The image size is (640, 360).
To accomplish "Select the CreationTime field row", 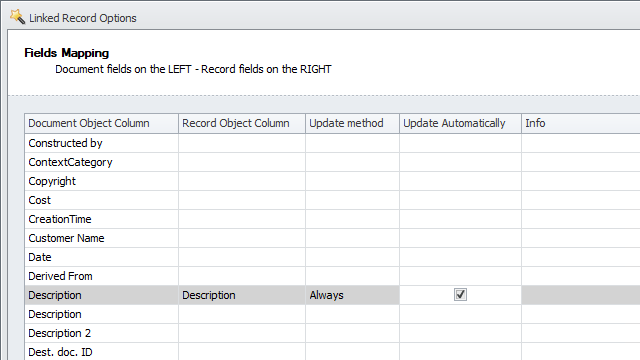I will (x=332, y=219).
